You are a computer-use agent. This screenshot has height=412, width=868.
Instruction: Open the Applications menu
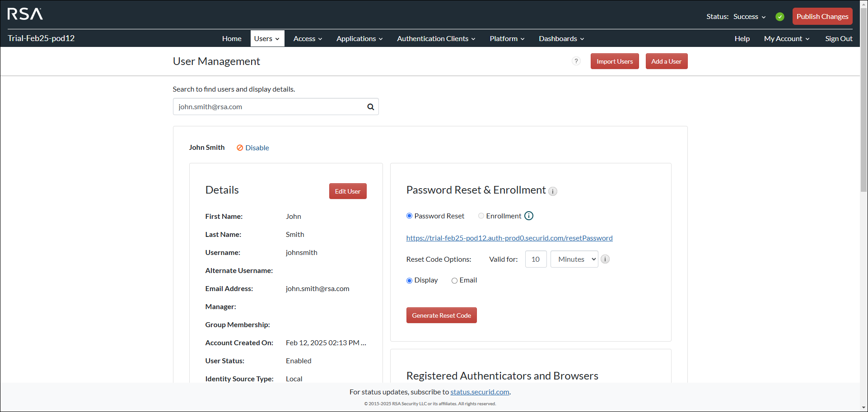[359, 38]
